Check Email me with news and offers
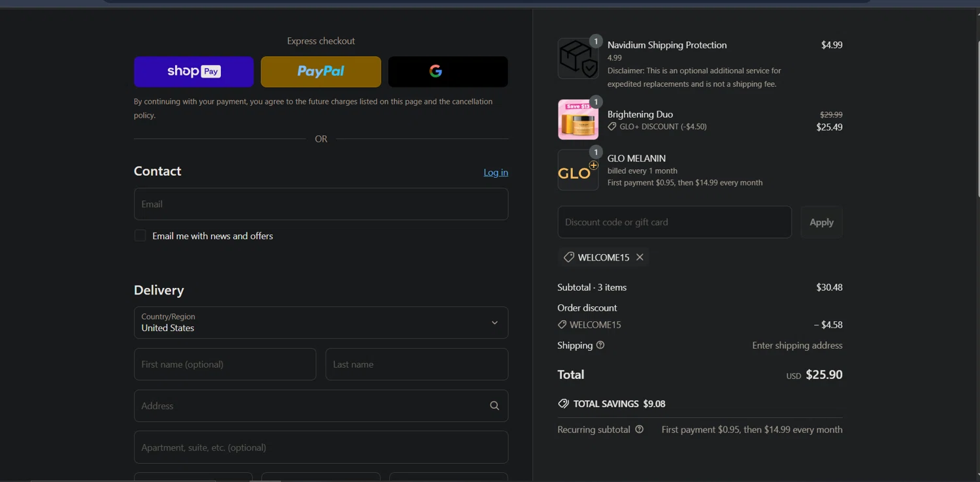980x482 pixels. tap(140, 236)
